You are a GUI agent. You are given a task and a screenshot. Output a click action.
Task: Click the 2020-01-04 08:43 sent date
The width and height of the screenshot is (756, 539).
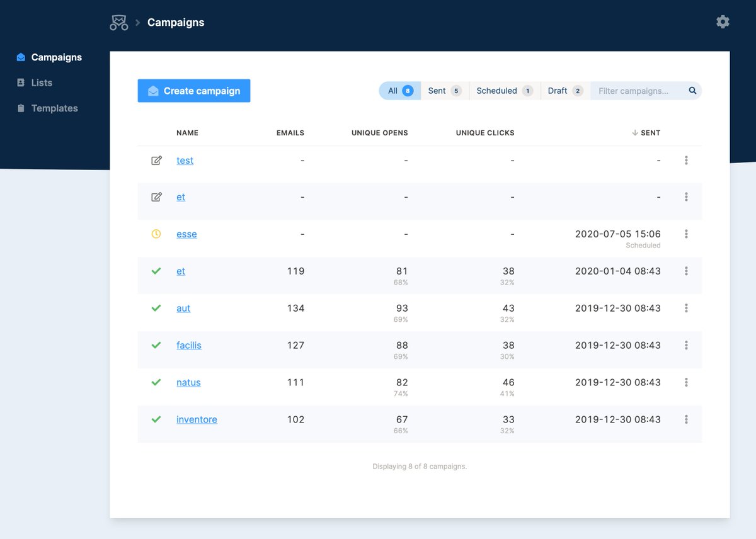tap(618, 271)
